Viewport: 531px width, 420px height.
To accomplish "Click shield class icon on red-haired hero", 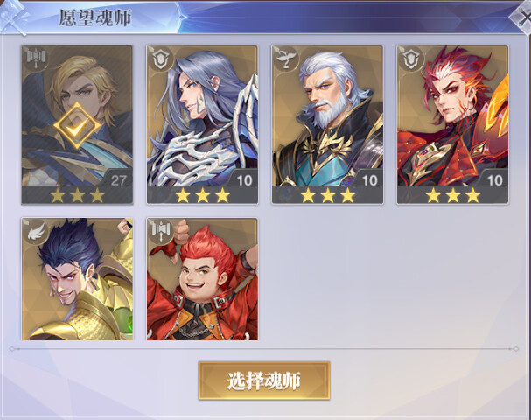I will pyautogui.click(x=412, y=59).
